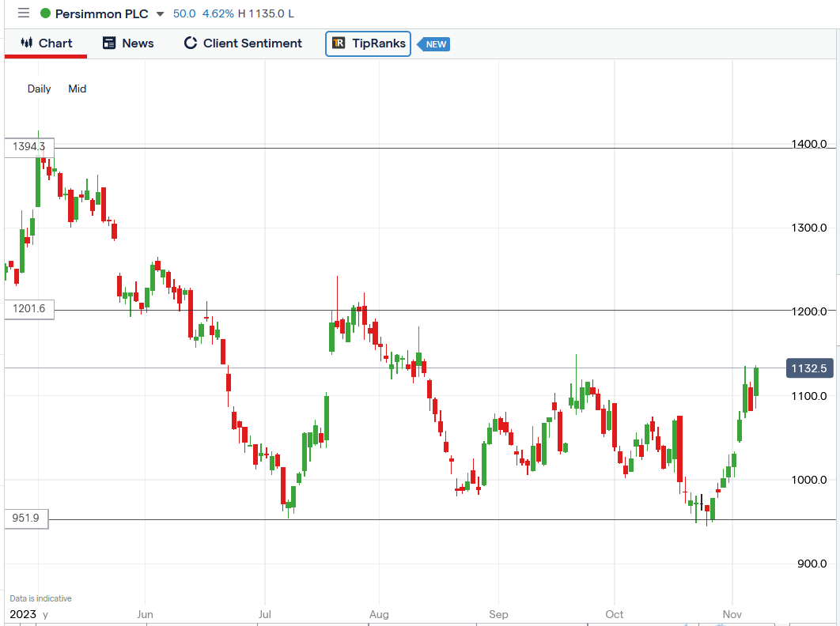Image resolution: width=840 pixels, height=626 pixels.
Task: Click the Client Sentiment circular icon
Action: coord(190,43)
